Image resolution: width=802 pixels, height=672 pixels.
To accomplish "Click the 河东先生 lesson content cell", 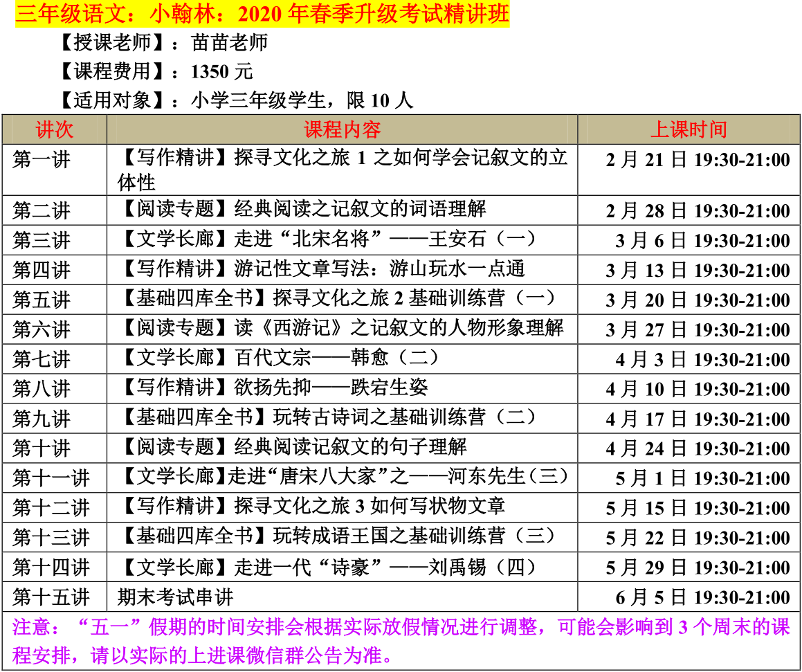I will click(x=344, y=477).
